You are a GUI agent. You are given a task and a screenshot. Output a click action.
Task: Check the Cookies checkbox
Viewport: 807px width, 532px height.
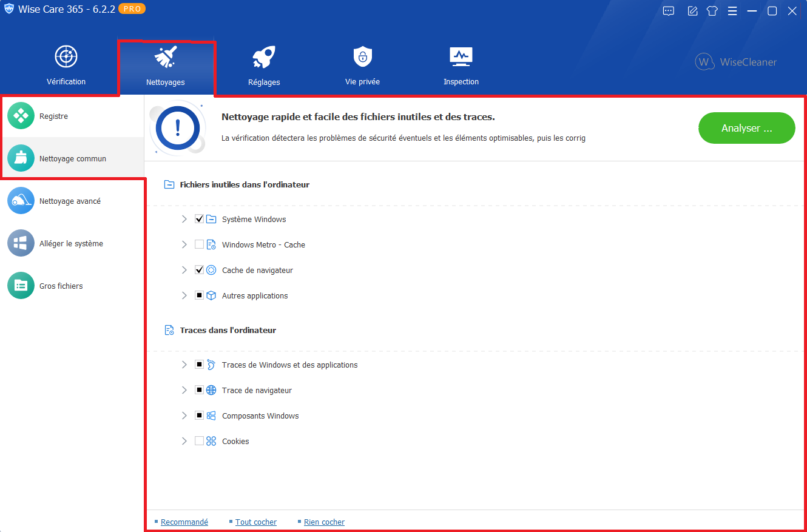[199, 441]
